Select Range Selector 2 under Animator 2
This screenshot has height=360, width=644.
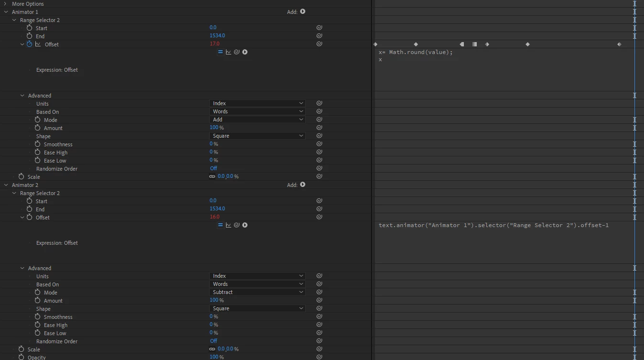(40, 193)
